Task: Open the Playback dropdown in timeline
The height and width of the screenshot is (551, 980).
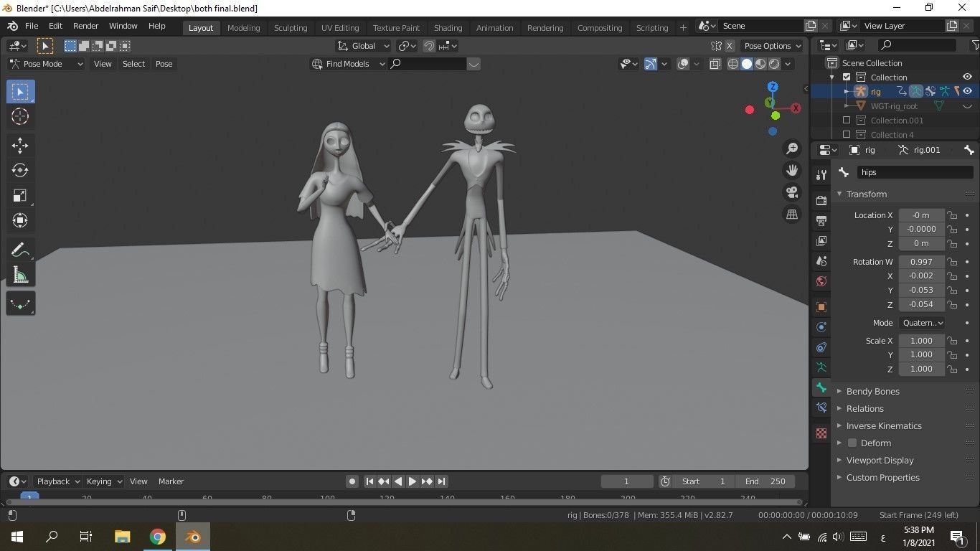Action: coord(57,481)
